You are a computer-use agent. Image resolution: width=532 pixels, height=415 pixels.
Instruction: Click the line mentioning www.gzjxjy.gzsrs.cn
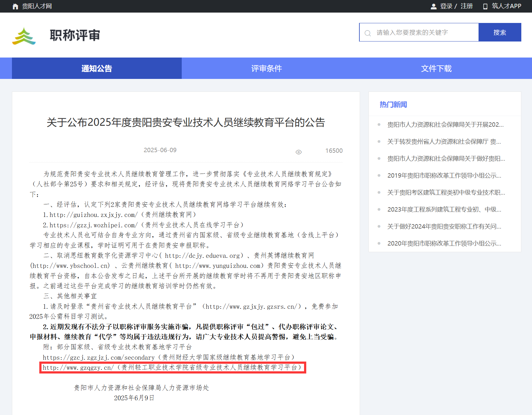coord(191,307)
